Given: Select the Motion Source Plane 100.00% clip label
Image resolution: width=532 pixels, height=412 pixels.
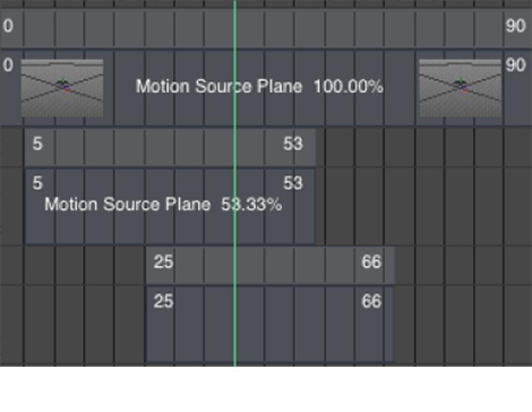Looking at the screenshot, I should (259, 87).
